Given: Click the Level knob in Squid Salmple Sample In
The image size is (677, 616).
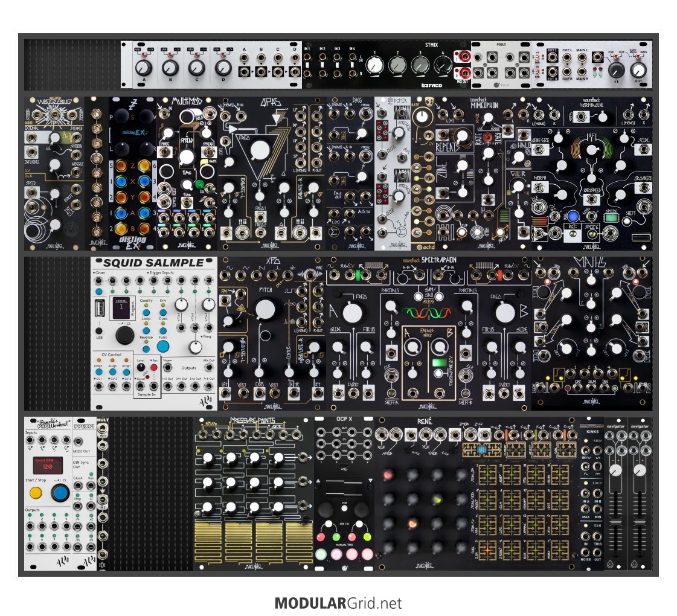Looking at the screenshot, I should pos(141,367).
